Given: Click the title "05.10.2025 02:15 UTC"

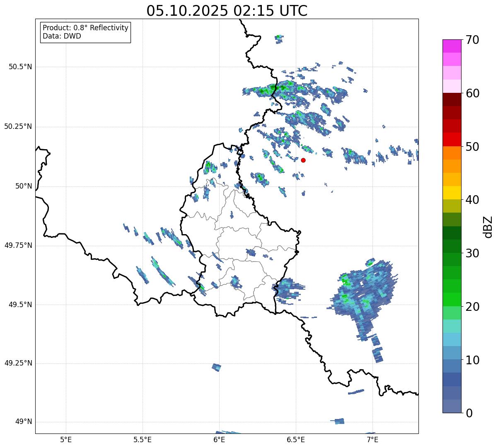Looking at the screenshot, I should tap(227, 10).
